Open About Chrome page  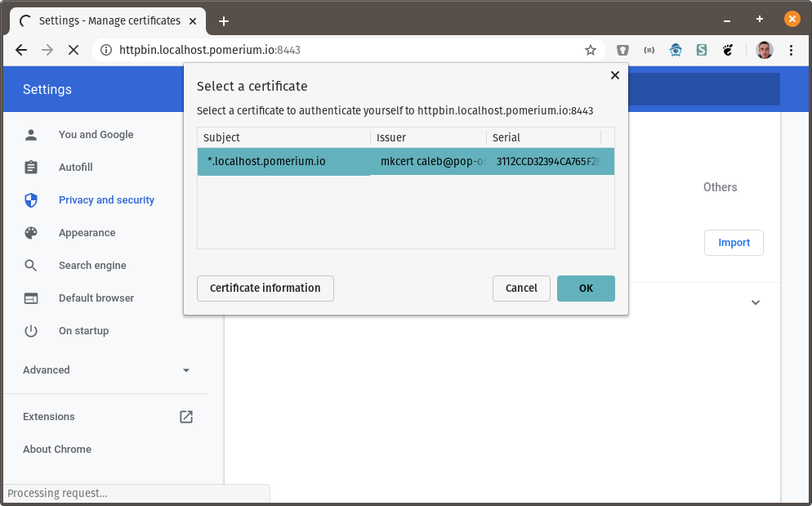click(x=57, y=450)
